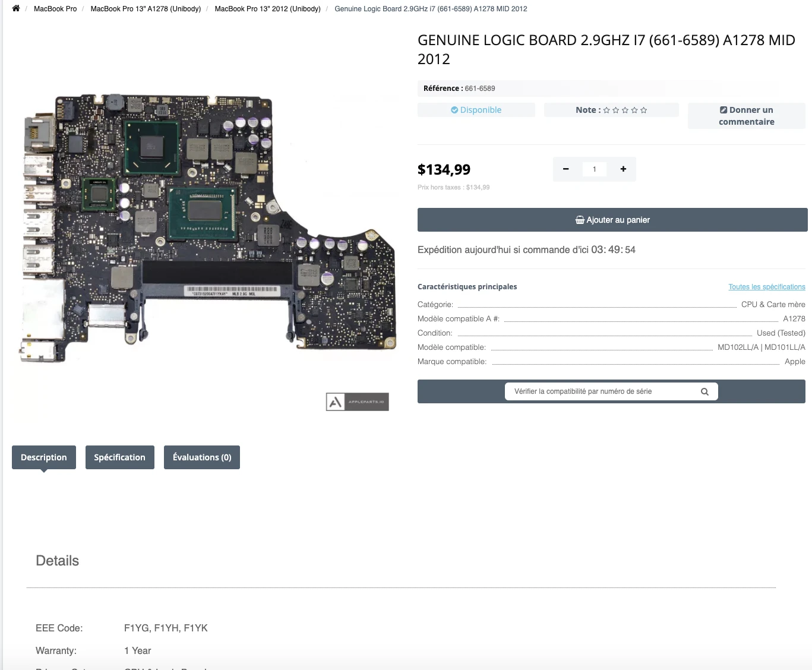Screen dimensions: 812x670
Task: Open Toutes les spécifications link
Action: click(x=767, y=287)
